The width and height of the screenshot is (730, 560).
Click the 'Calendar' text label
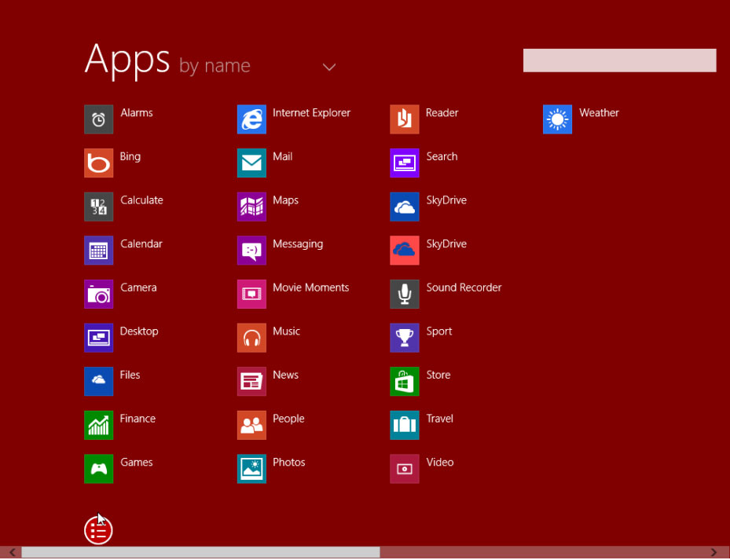(141, 244)
